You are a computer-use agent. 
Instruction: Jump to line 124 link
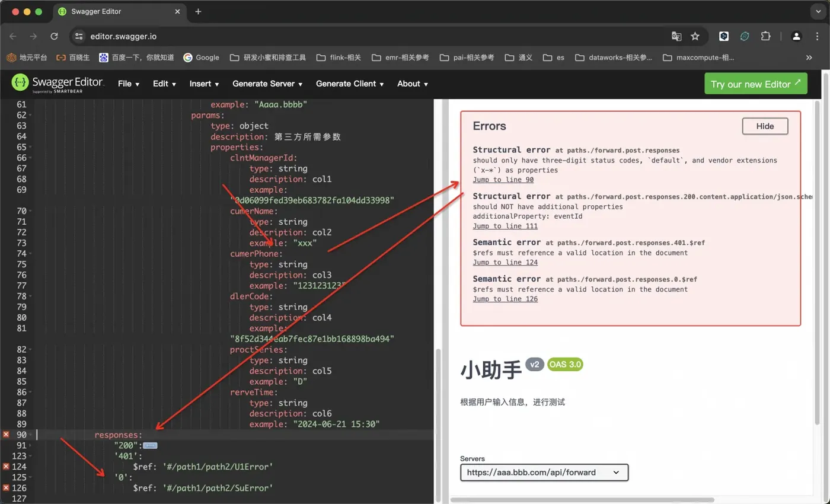(505, 262)
